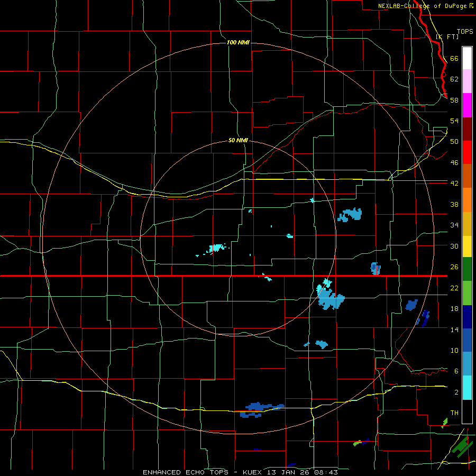Select the burnt orange swatch between 46 and 42
476x476 pixels.
click(467, 176)
